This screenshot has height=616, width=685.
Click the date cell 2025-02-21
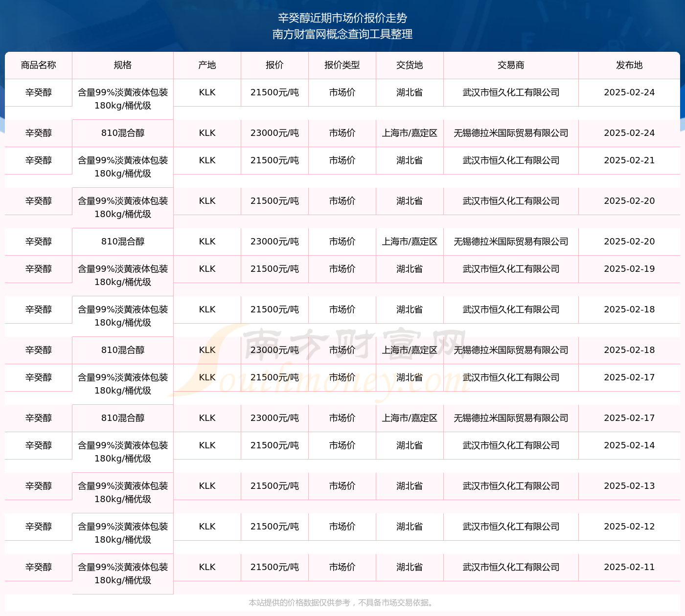click(x=629, y=160)
